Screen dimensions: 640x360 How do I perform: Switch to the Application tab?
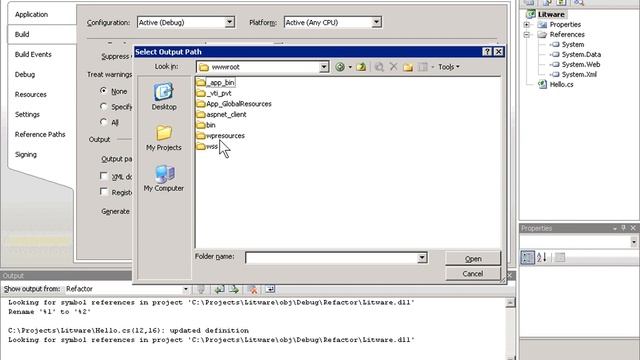31,14
